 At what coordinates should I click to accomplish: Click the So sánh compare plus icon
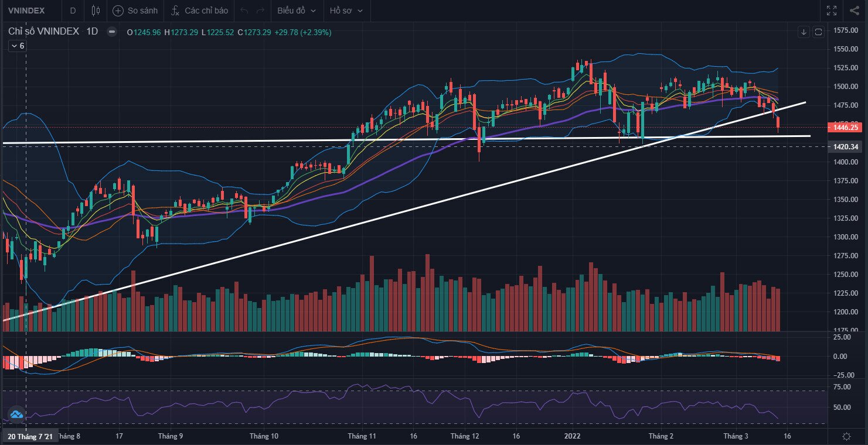pyautogui.click(x=118, y=11)
